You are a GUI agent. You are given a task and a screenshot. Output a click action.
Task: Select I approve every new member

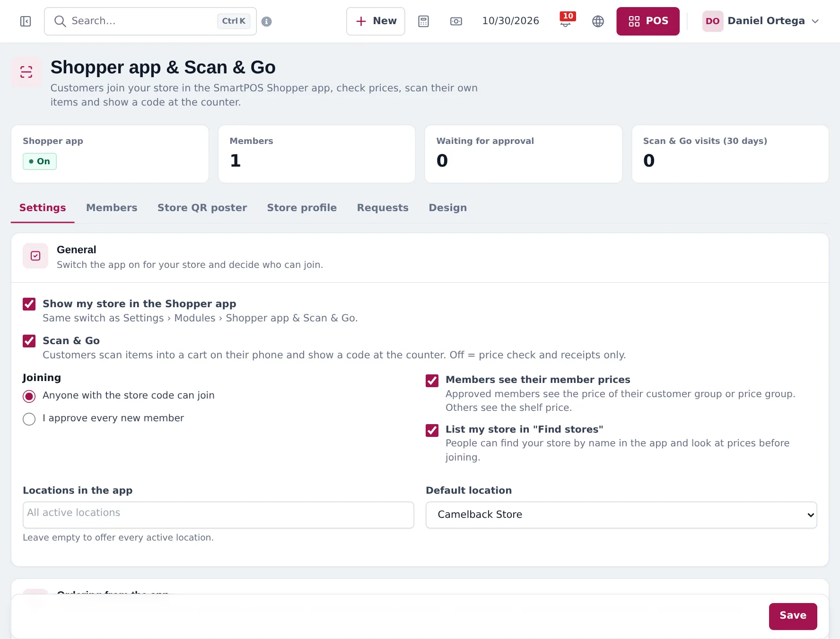point(29,419)
